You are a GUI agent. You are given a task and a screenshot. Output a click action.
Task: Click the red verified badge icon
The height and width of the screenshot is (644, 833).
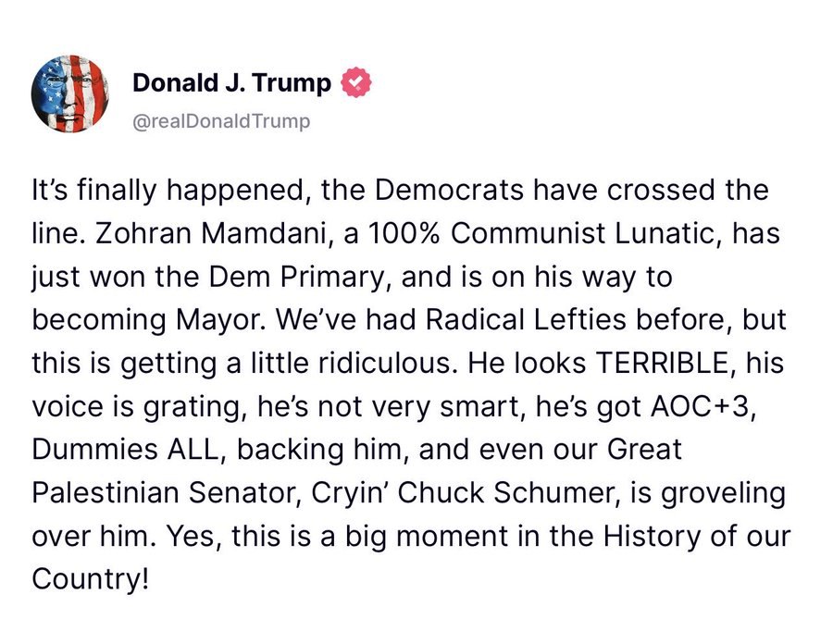point(356,82)
